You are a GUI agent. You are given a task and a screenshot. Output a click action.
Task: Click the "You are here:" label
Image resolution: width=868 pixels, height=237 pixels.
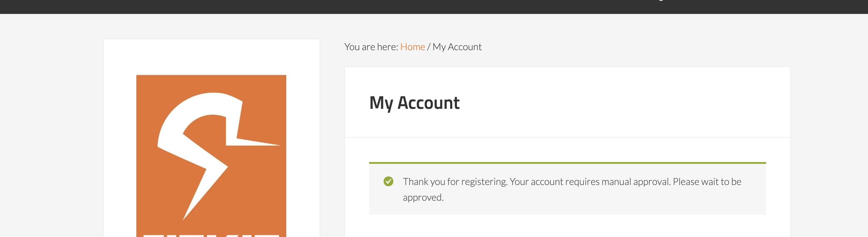[x=371, y=47]
